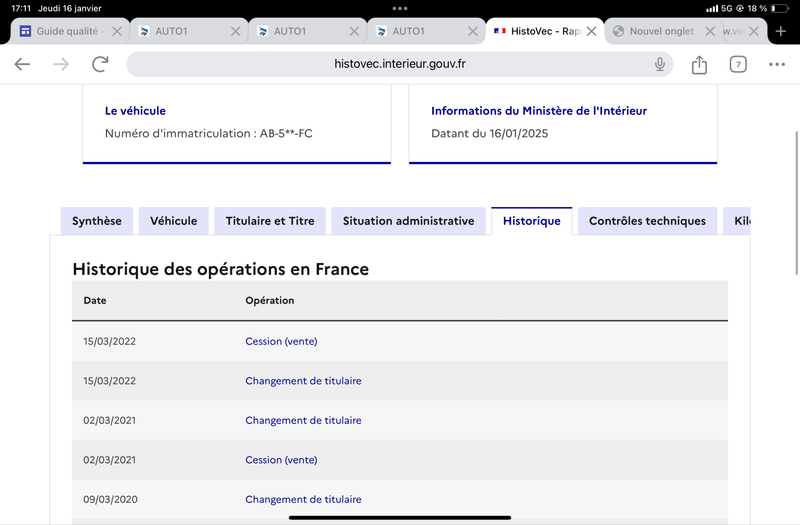The height and width of the screenshot is (525, 800).
Task: Click Cession (vente) dated 02/03/2021
Action: coord(281,460)
